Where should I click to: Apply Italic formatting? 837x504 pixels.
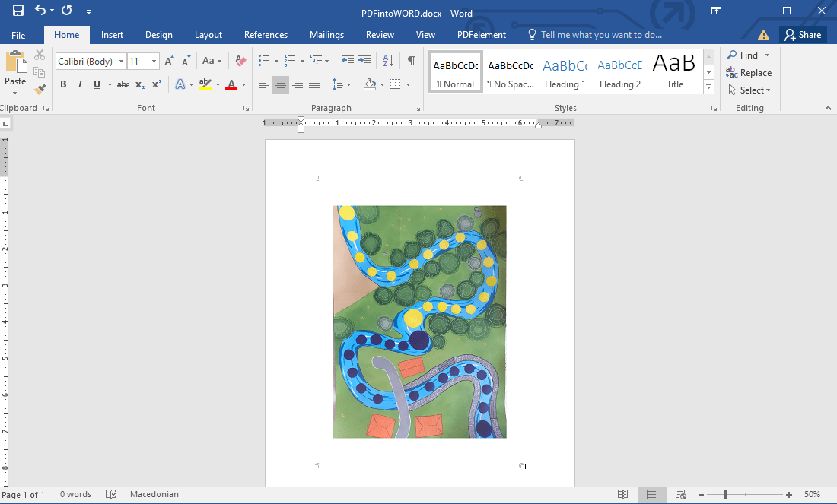[x=78, y=84]
